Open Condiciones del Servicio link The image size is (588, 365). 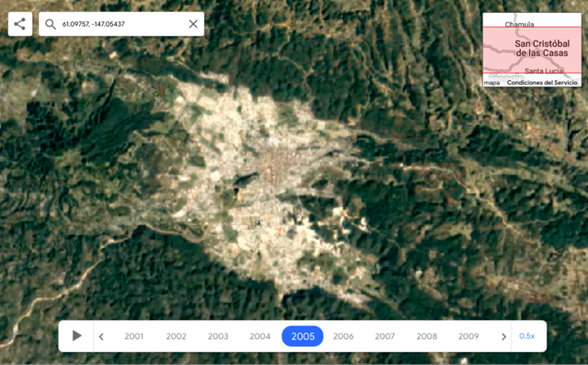coord(542,83)
